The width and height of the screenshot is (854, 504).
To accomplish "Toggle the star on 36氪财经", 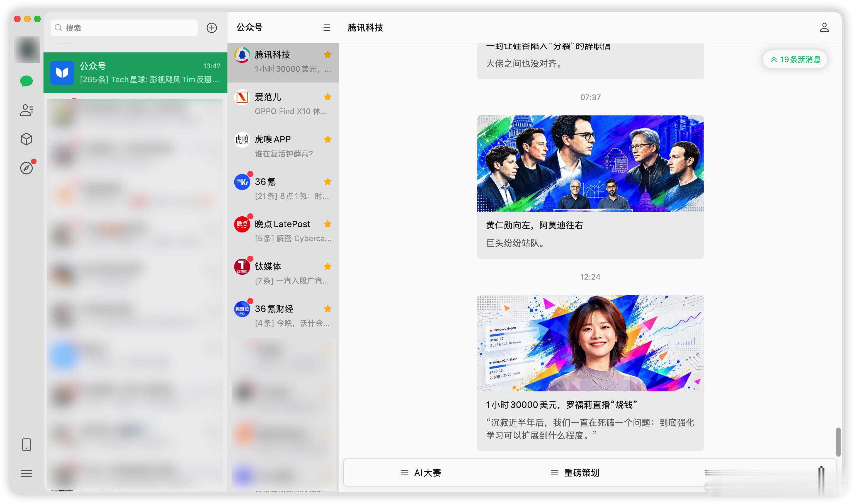I will coord(328,309).
